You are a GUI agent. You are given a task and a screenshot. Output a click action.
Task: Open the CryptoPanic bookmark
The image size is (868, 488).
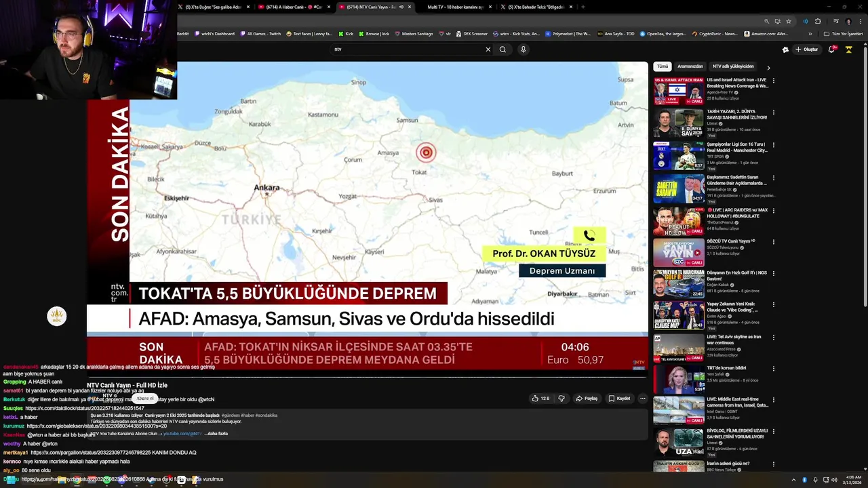[x=714, y=33]
